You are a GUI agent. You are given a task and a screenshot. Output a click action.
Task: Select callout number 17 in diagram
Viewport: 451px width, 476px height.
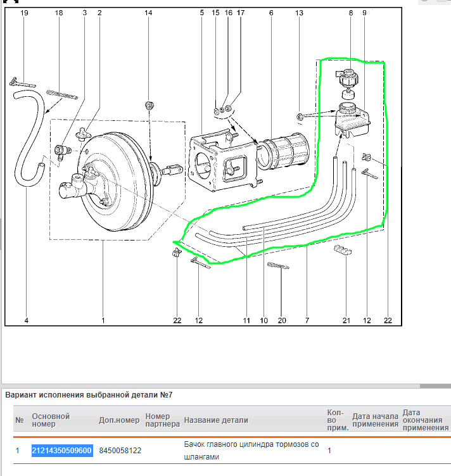[x=241, y=13]
